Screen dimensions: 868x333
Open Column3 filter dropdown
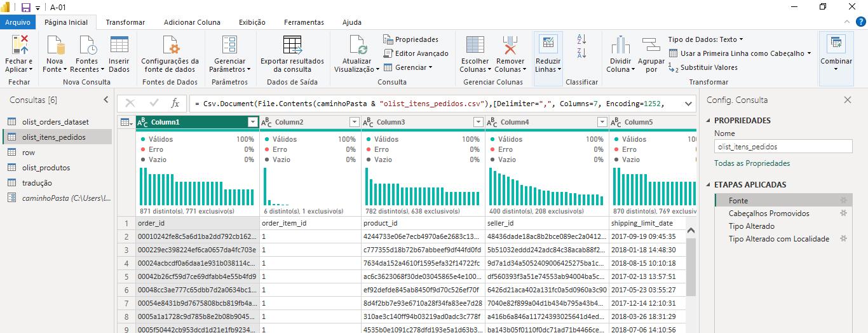tap(477, 122)
